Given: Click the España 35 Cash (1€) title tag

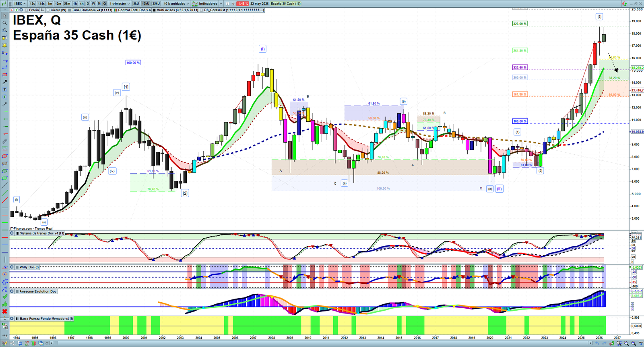Looking at the screenshot, I should point(286,4).
